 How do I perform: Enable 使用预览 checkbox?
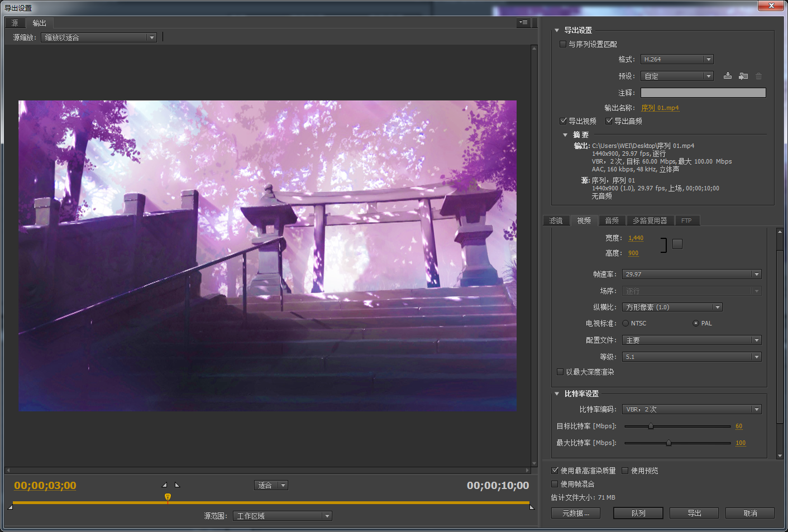(625, 471)
